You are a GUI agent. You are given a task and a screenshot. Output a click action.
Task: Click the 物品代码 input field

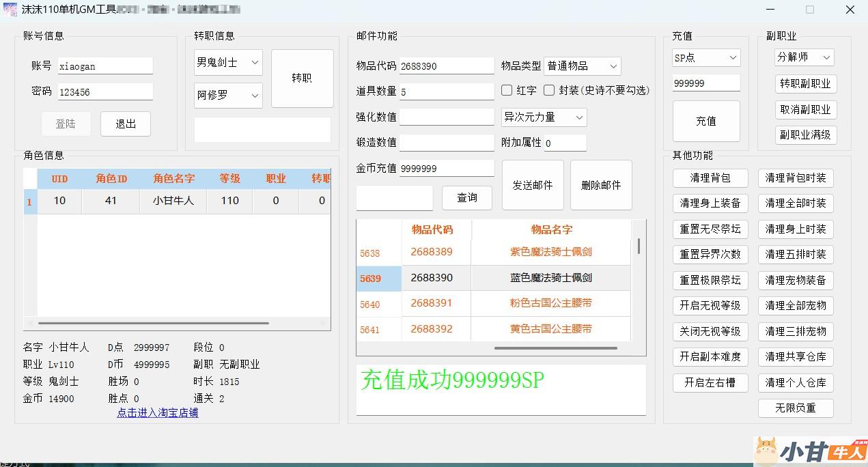[446, 66]
